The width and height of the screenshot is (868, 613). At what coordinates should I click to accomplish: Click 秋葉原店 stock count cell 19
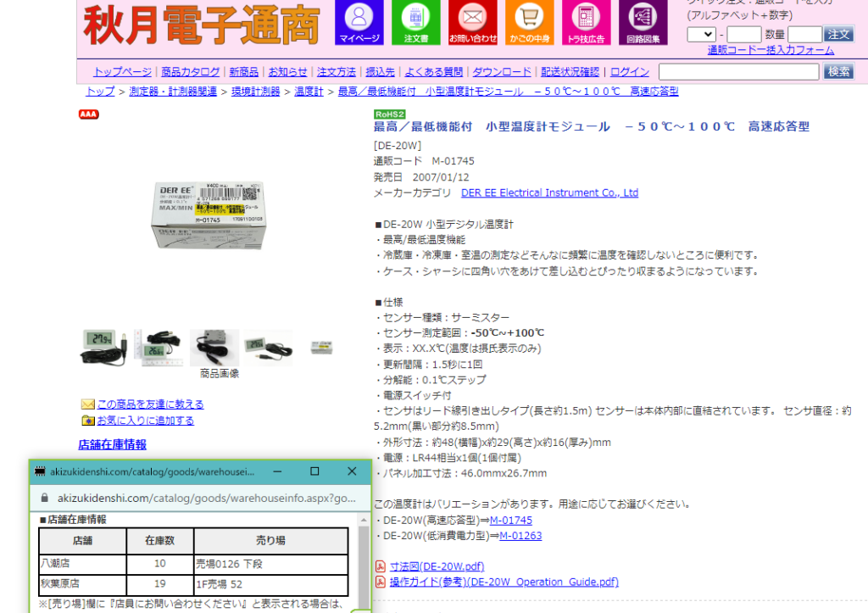(x=160, y=584)
